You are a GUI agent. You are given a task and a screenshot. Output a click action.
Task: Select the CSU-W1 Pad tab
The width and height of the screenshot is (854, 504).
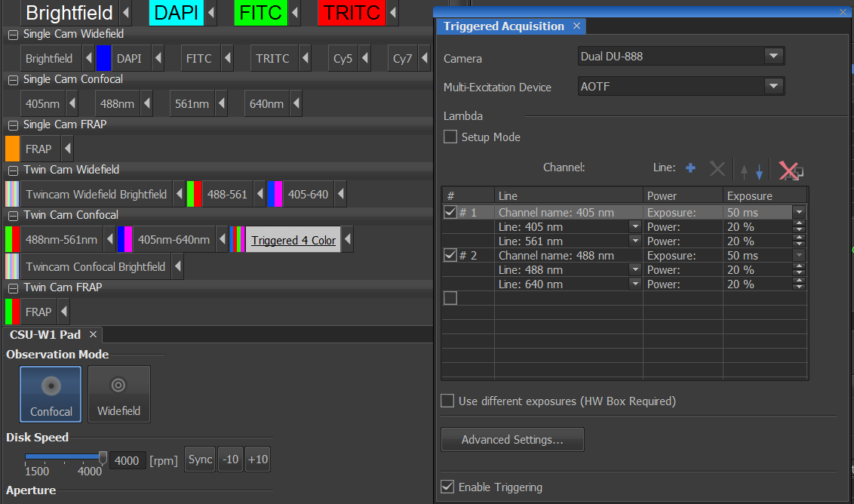[45, 334]
